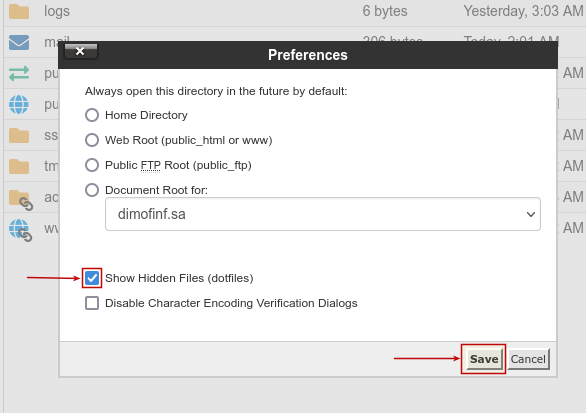The width and height of the screenshot is (586, 413).
Task: Click the logs folder icon
Action: 19,12
